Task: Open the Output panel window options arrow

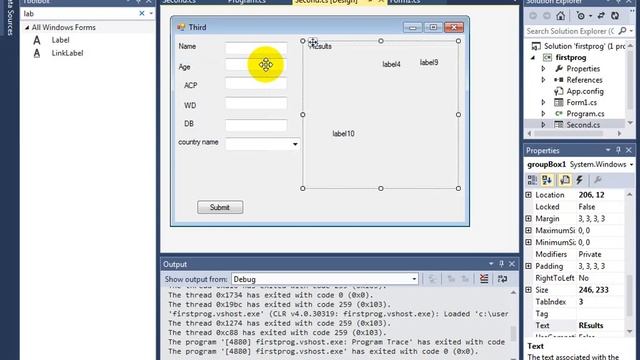Action: point(491,264)
